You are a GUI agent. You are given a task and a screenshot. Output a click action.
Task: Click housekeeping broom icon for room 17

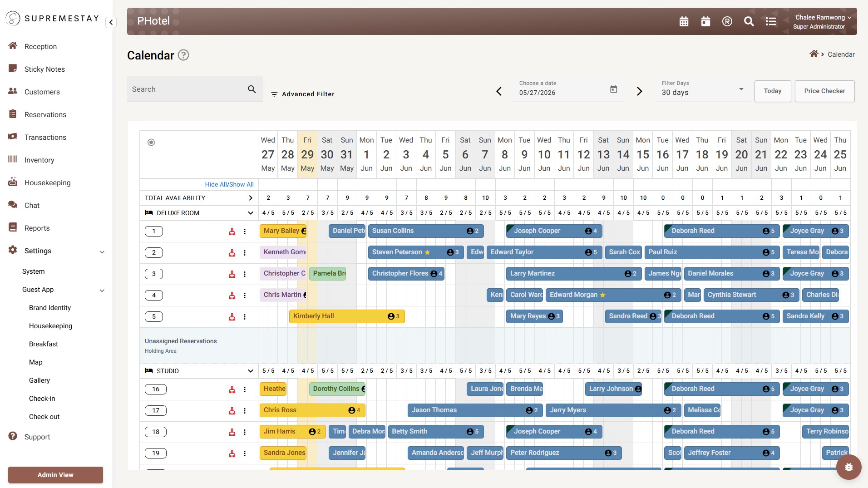pos(232,411)
